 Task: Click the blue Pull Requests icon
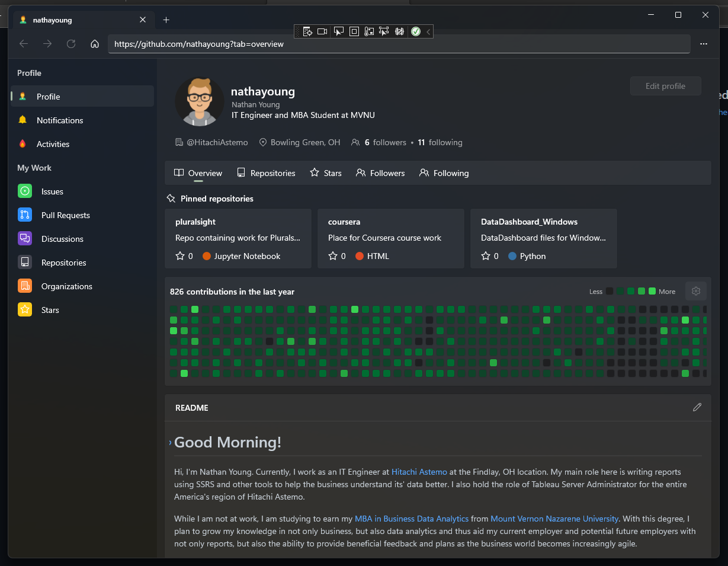[x=25, y=215]
